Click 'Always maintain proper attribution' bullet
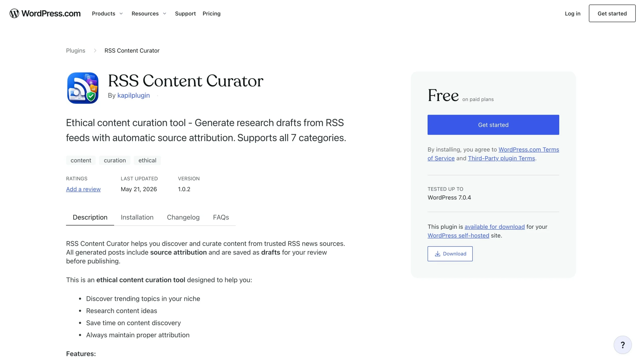Screen dimensions: 642x364 138,335
